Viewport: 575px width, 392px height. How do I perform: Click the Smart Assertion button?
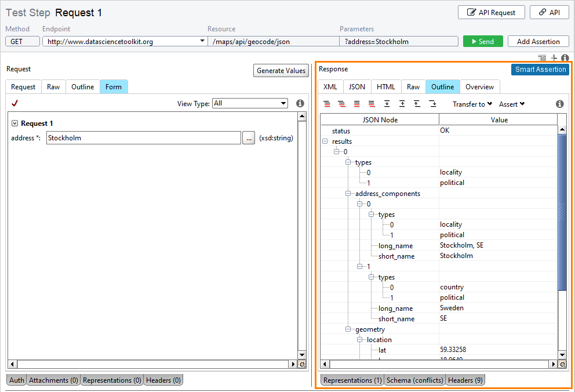click(540, 70)
